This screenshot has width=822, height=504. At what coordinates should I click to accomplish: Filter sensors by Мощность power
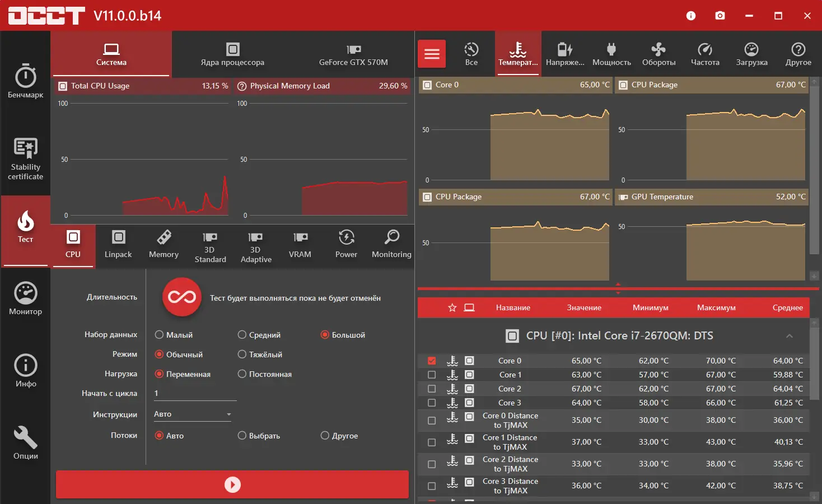tap(611, 54)
